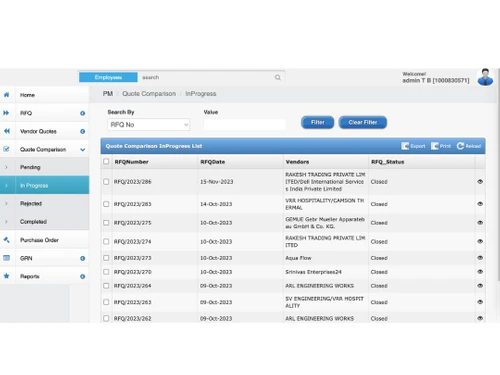Check the box for RFQ/2023/275
This screenshot has width=500, height=375.
pos(106,223)
